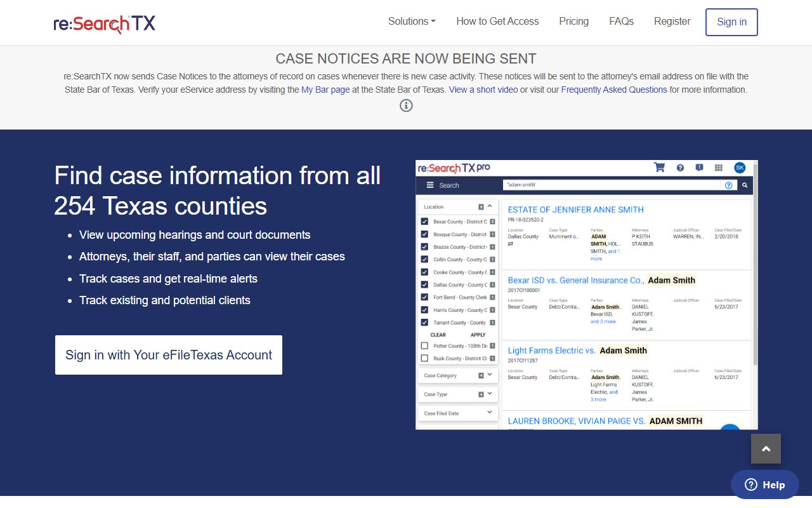Click the transfer arrows icon under Dallas County
Image resolution: width=812 pixels, height=508 pixels.
pos(511,244)
